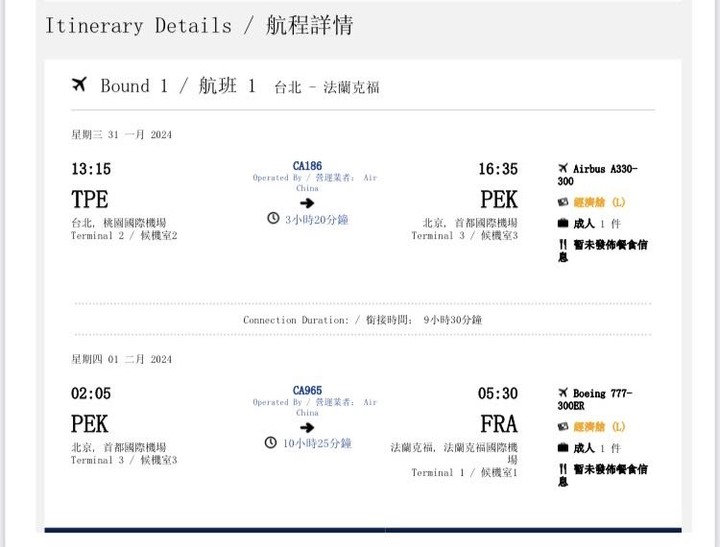Click the ticket icon beside first 經濟艙 (L)
The height and width of the screenshot is (547, 720).
click(x=562, y=202)
